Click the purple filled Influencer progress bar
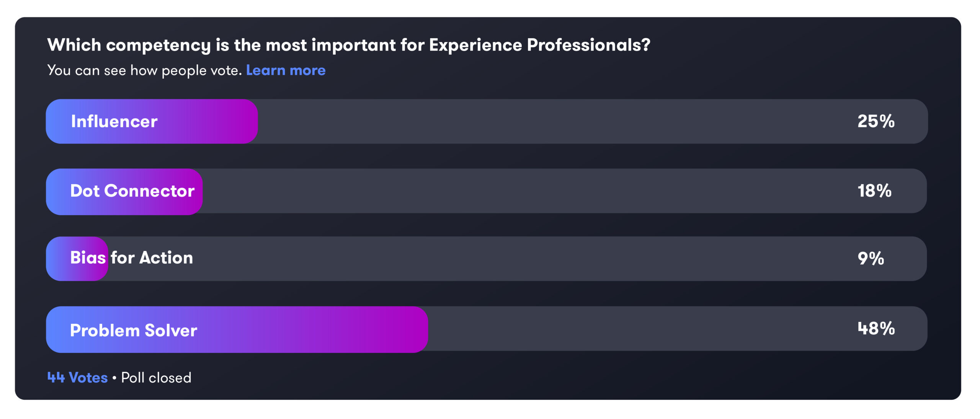The width and height of the screenshot is (980, 419). click(x=152, y=121)
